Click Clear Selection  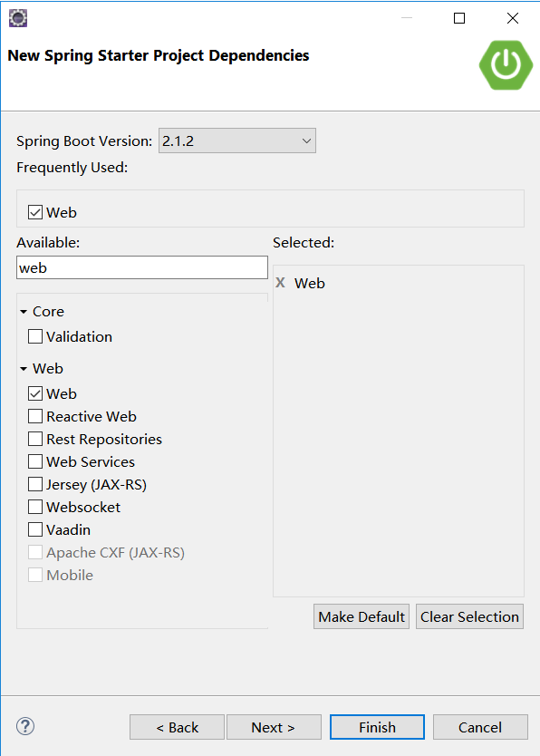point(469,616)
